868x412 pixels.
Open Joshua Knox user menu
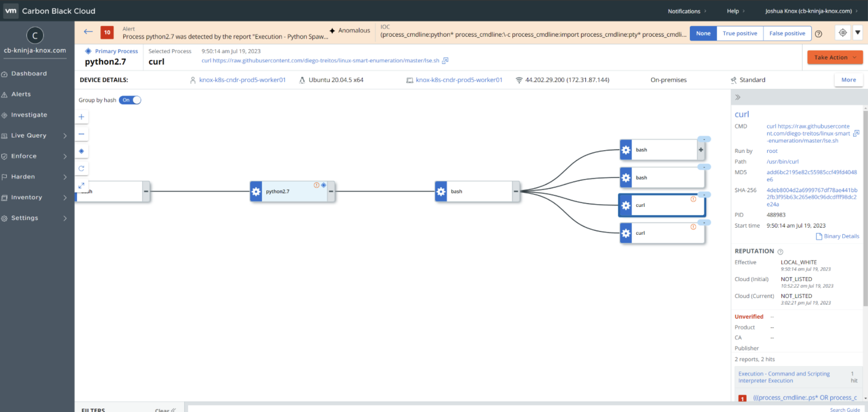[811, 11]
